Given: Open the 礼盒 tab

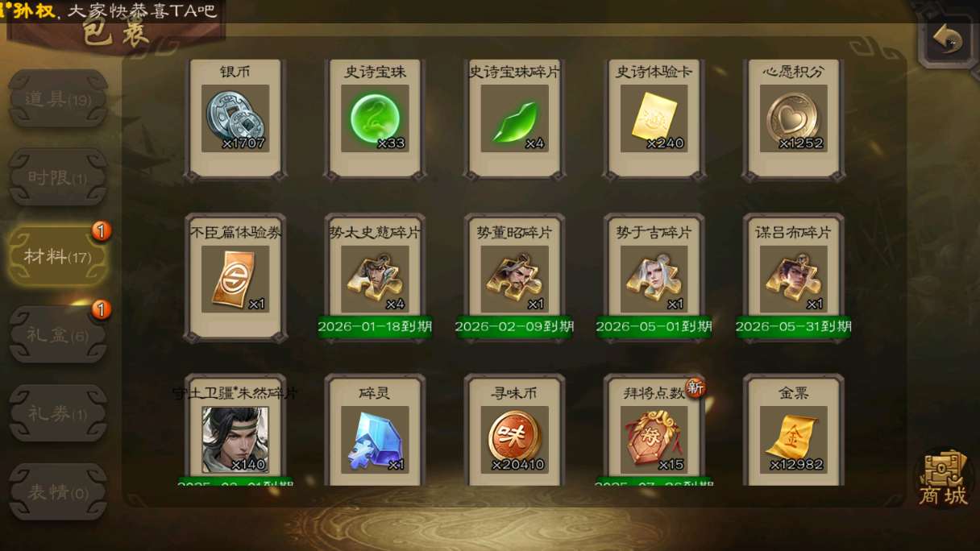Looking at the screenshot, I should coord(58,336).
